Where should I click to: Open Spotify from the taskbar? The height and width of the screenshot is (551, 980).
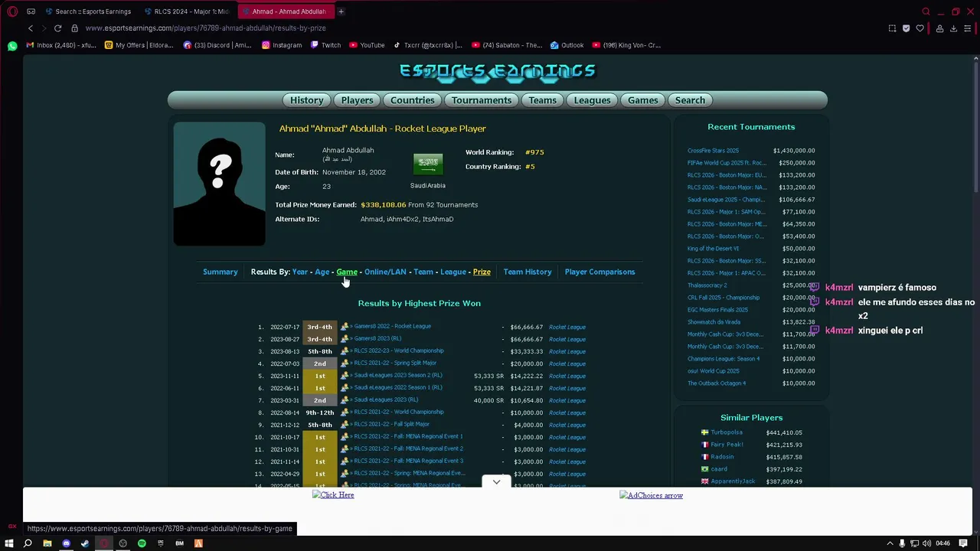point(142,543)
